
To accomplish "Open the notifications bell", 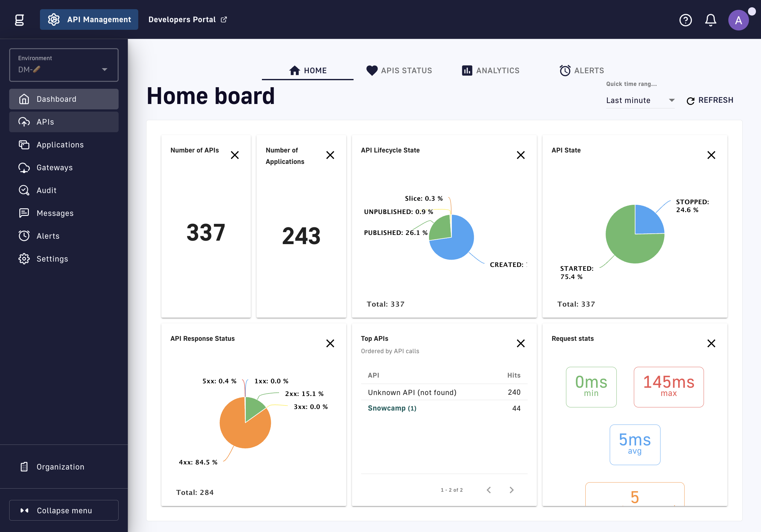I will [710, 20].
